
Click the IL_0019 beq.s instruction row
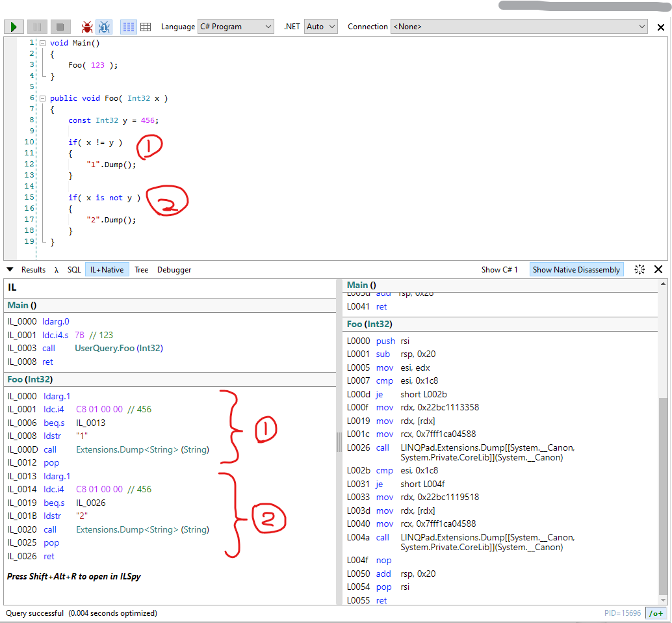click(56, 503)
